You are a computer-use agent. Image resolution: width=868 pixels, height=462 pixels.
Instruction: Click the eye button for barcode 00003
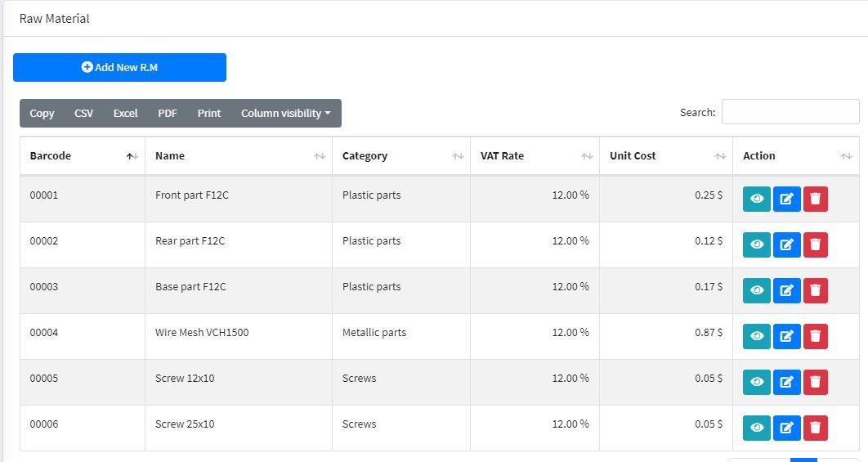[x=756, y=290]
